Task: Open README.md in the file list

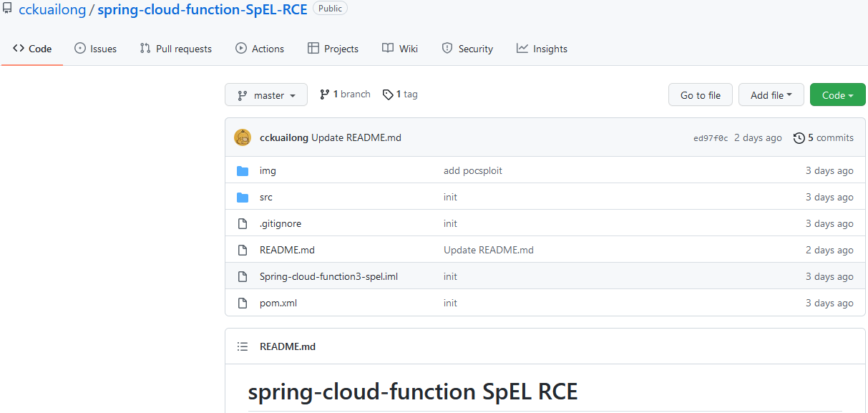Action: click(287, 251)
